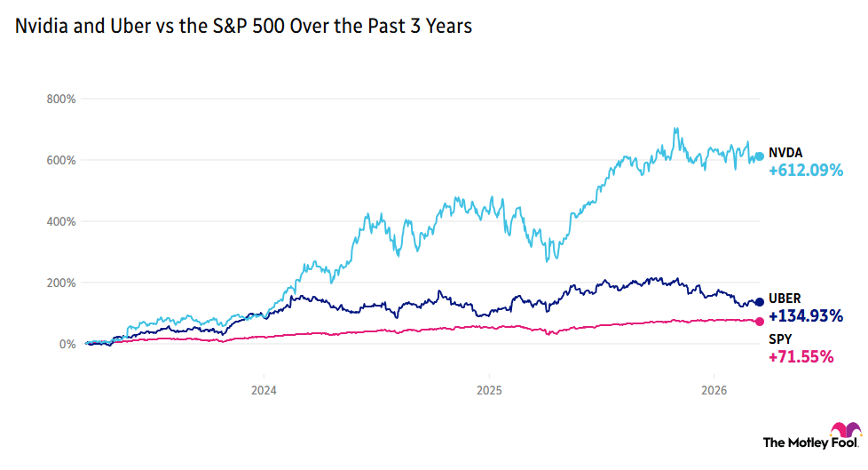Click the 600% y-axis label

click(x=62, y=160)
